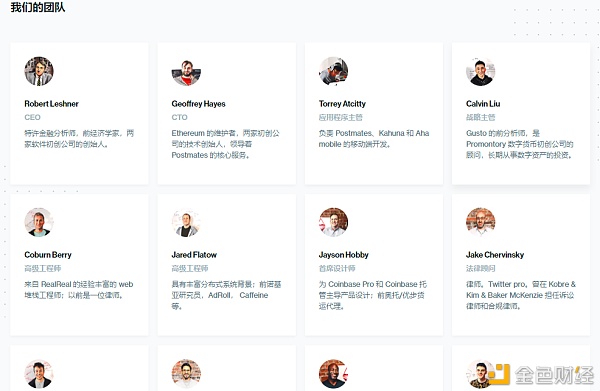This screenshot has width=600, height=391.
Task: Select the Coburn Berry name
Action: click(48, 255)
